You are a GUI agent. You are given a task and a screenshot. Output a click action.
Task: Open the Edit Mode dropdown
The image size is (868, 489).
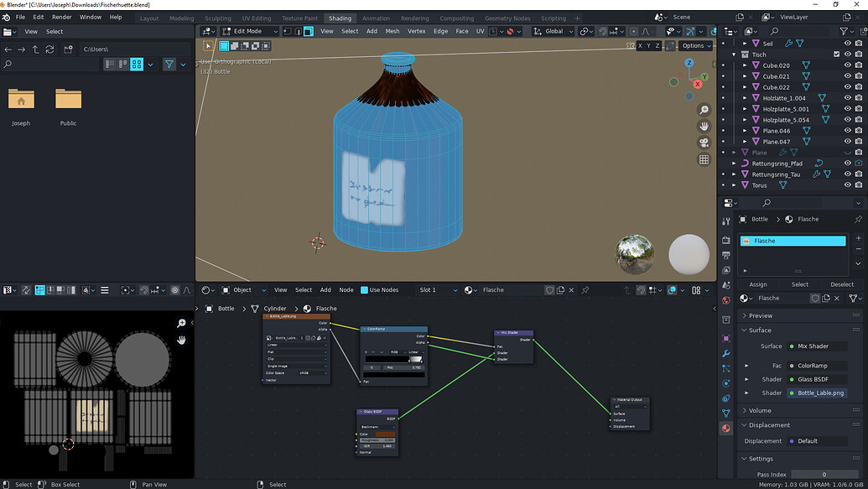[250, 32]
